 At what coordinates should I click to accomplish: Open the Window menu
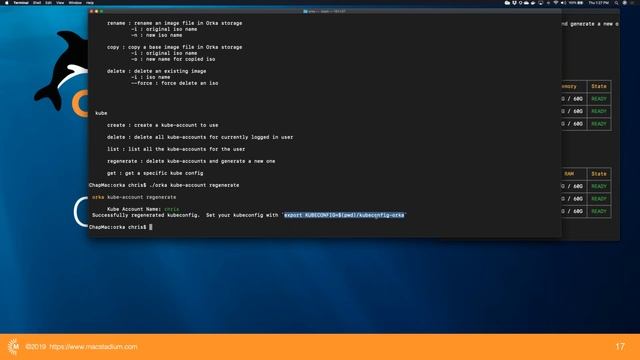click(75, 2)
